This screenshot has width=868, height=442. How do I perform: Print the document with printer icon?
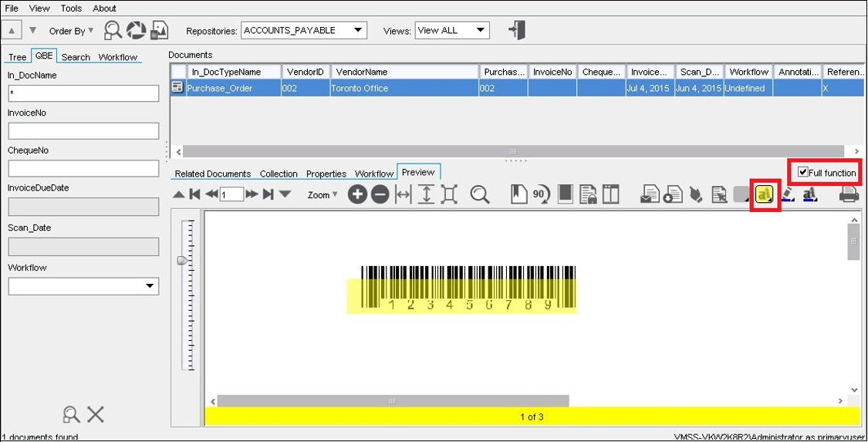coord(849,194)
